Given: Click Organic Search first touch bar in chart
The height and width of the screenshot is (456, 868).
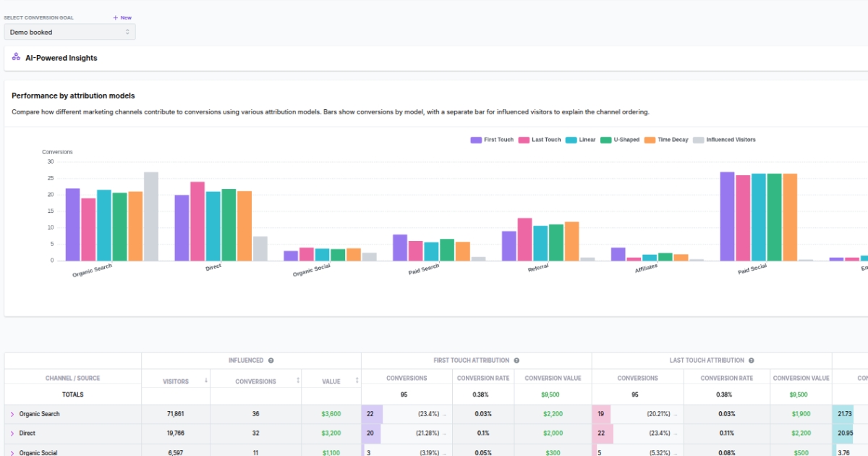Looking at the screenshot, I should pyautogui.click(x=73, y=224).
